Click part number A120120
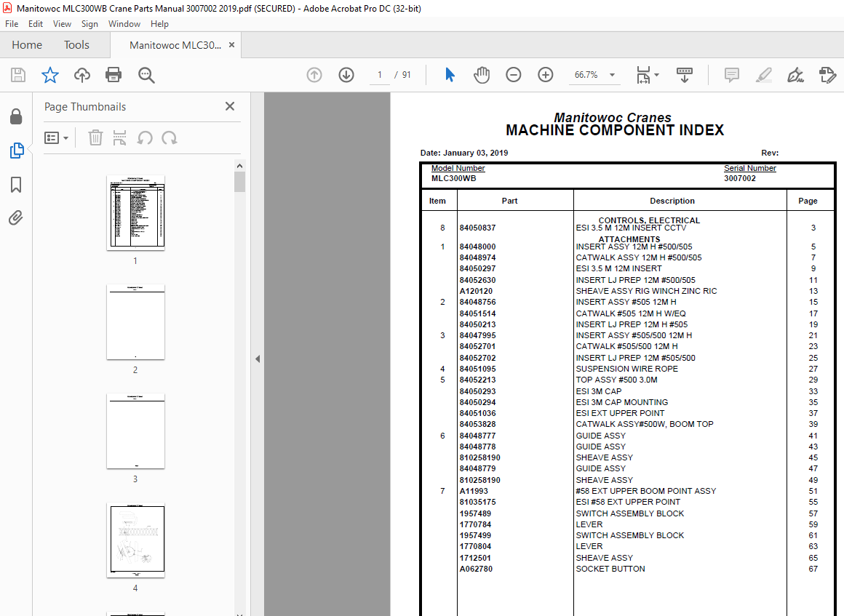 476,291
